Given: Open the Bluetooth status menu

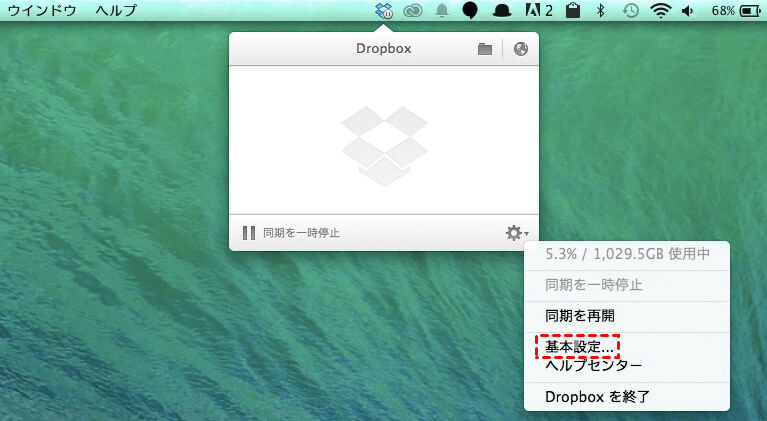Looking at the screenshot, I should click(x=601, y=10).
